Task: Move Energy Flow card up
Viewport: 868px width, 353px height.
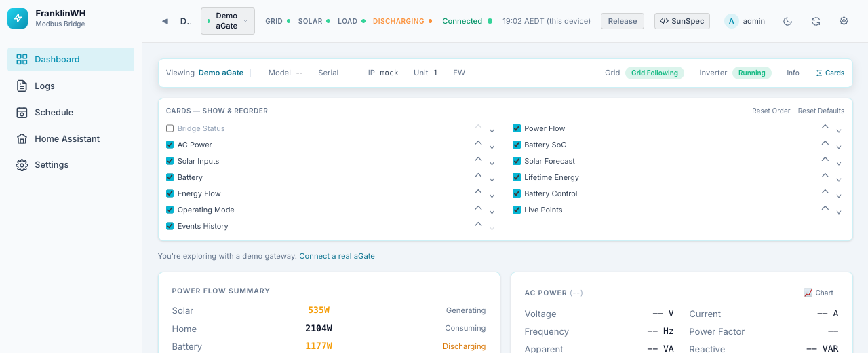Action: pos(478,192)
